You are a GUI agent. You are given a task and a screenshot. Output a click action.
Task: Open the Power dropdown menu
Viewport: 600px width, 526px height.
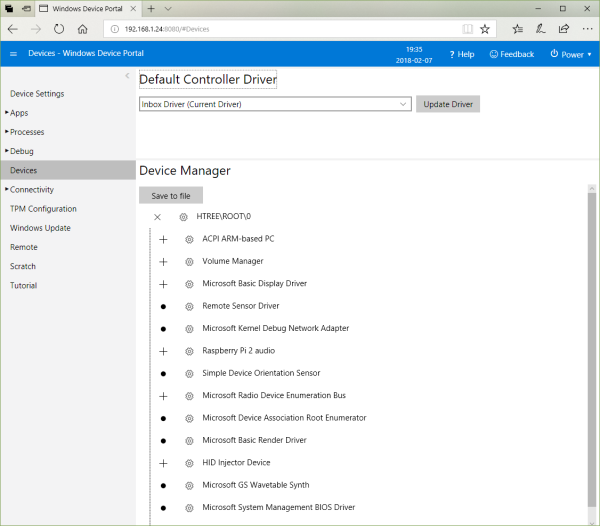point(572,54)
